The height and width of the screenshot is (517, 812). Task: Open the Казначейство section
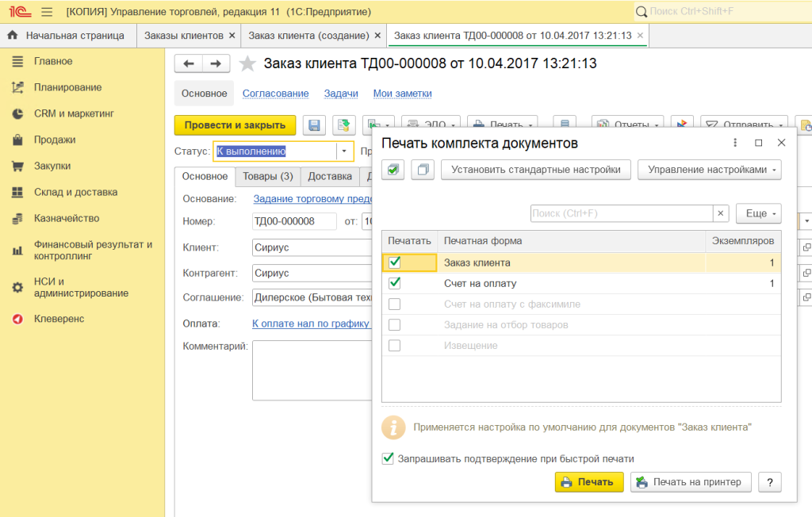pos(67,218)
